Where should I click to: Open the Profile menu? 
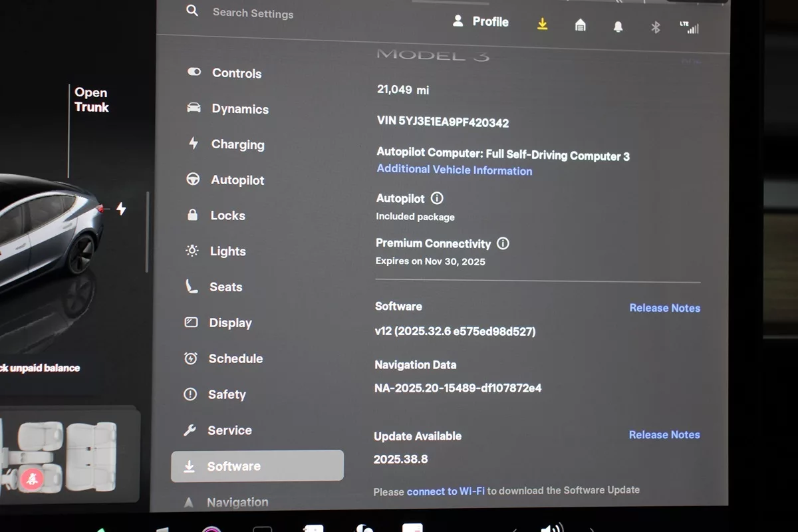(481, 22)
